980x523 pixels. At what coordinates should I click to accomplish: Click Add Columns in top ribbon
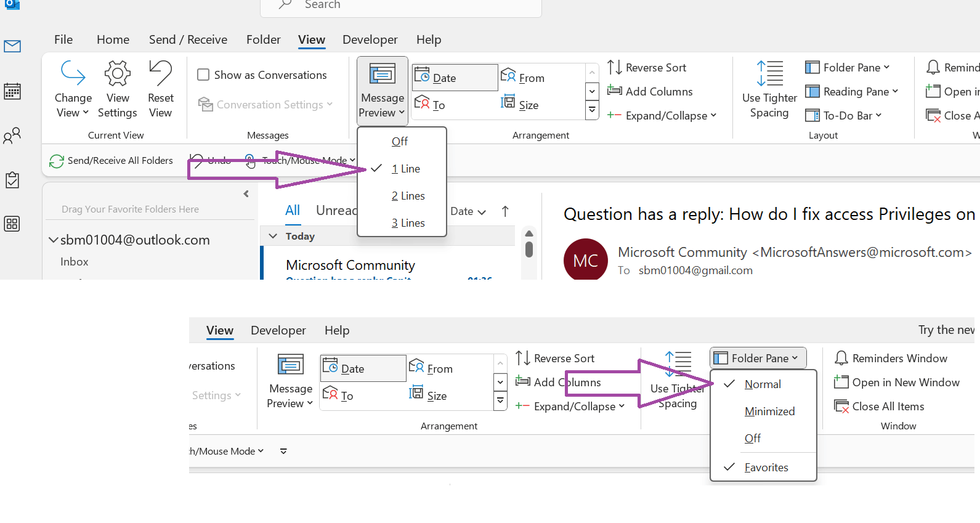coord(650,91)
